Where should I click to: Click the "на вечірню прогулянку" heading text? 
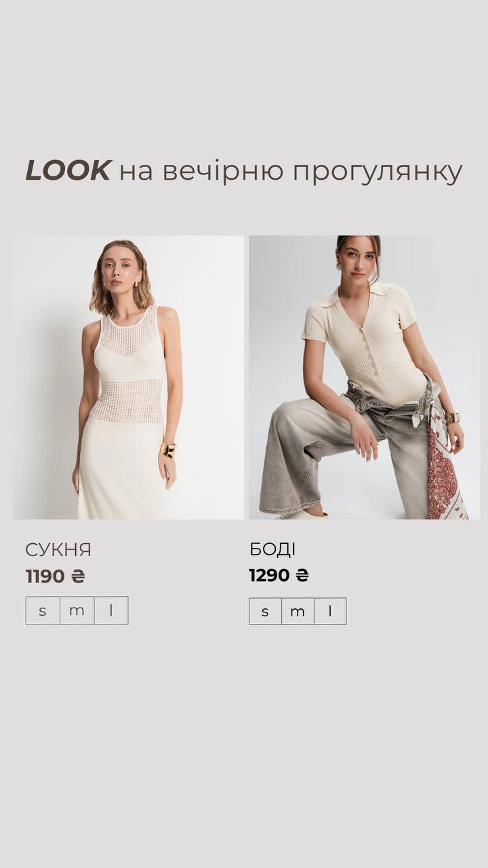click(x=291, y=172)
